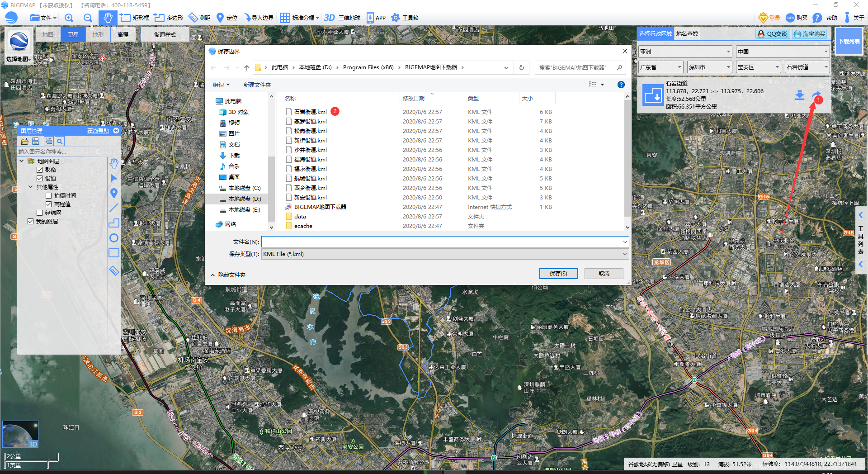
Task: Open the 石岩街道 subdistrict dropdown
Action: click(x=807, y=67)
